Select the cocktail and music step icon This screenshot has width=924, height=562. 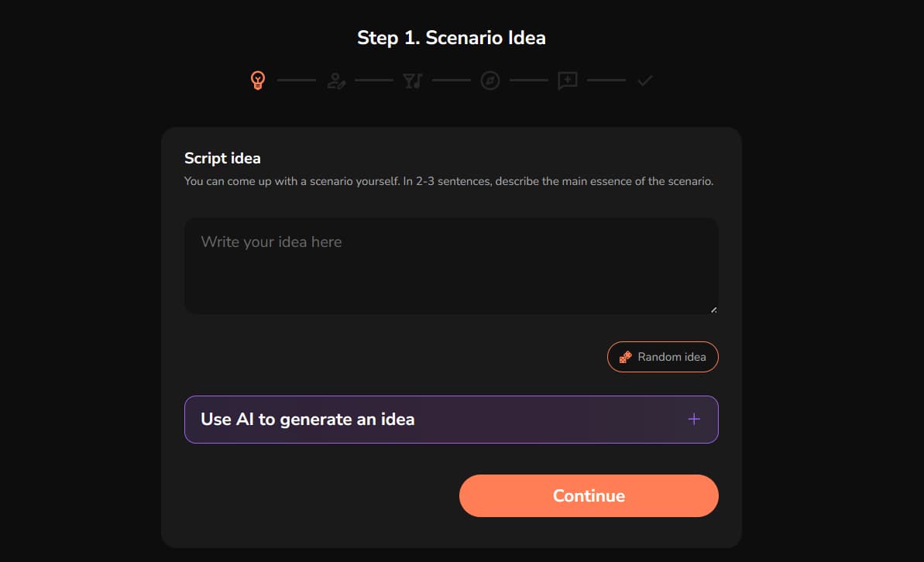point(413,81)
